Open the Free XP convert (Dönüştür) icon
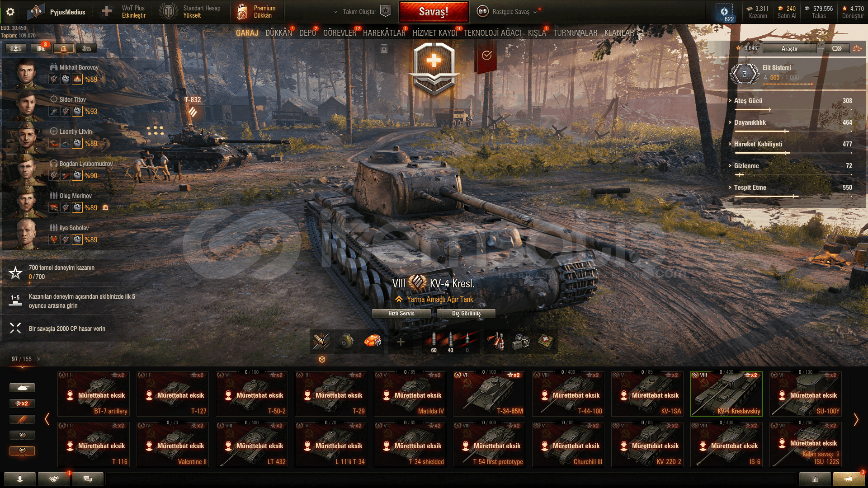 [853, 12]
